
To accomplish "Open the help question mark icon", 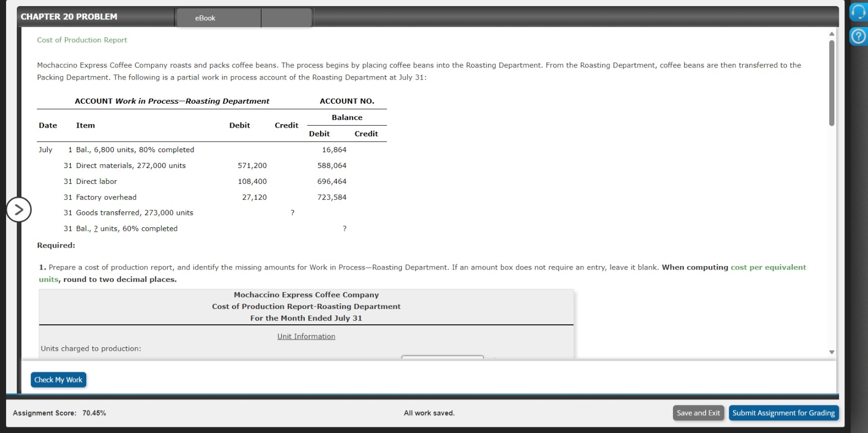I will pyautogui.click(x=858, y=36).
